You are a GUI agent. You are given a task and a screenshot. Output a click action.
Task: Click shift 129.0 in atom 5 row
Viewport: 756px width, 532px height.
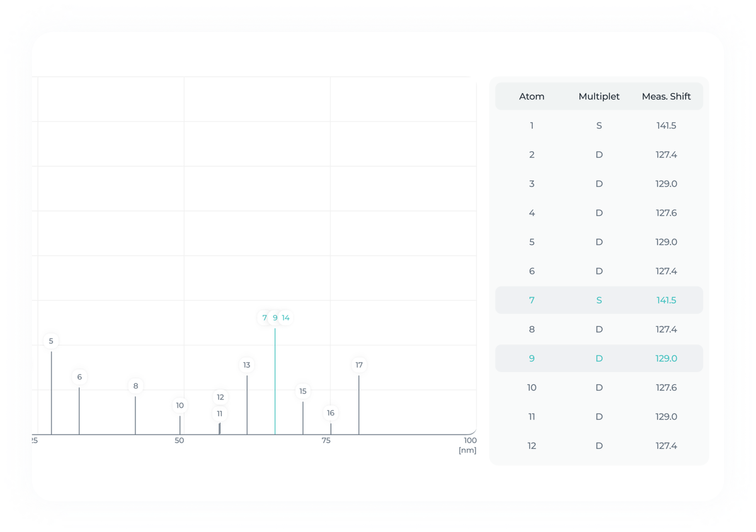667,242
